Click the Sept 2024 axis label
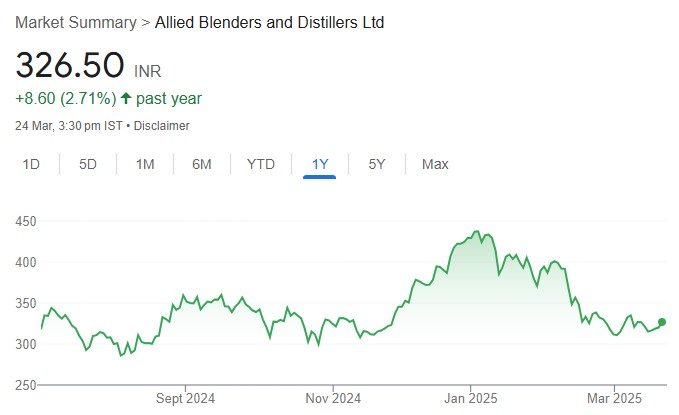679x415 pixels. (187, 398)
